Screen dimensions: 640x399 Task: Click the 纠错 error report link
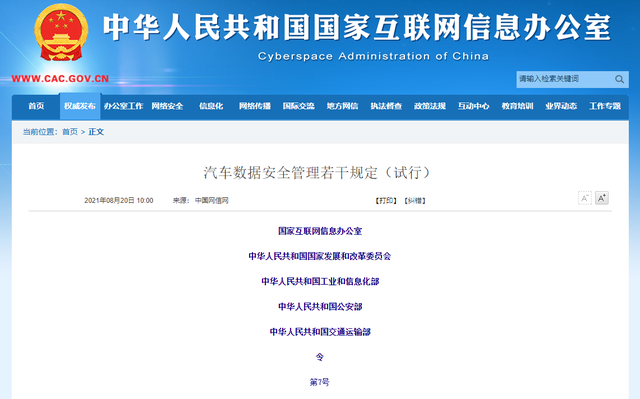point(415,201)
